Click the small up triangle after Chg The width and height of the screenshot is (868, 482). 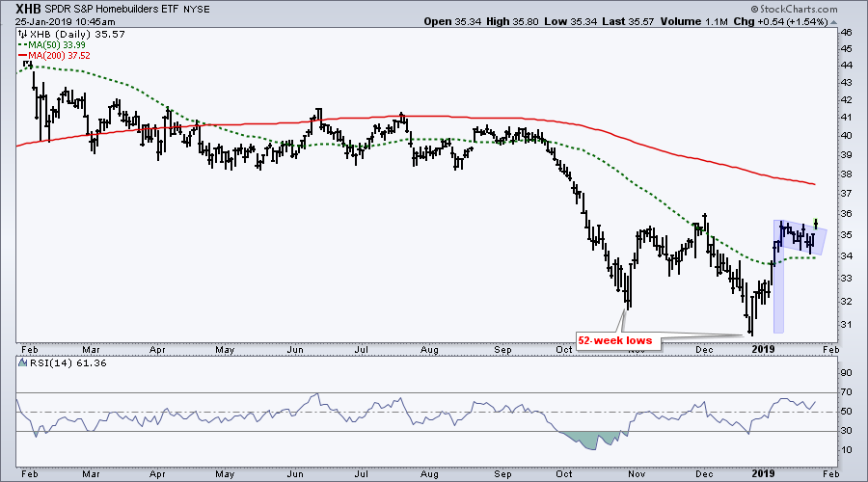tap(834, 23)
